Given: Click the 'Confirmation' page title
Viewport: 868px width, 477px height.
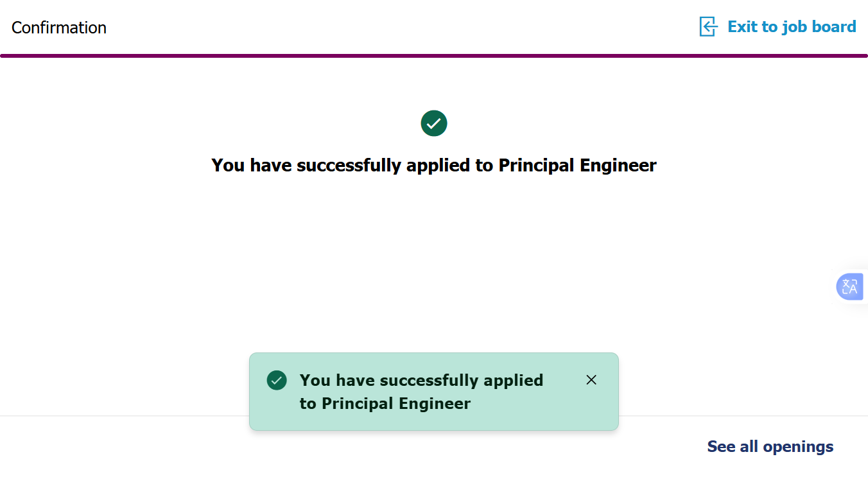Looking at the screenshot, I should tap(59, 28).
